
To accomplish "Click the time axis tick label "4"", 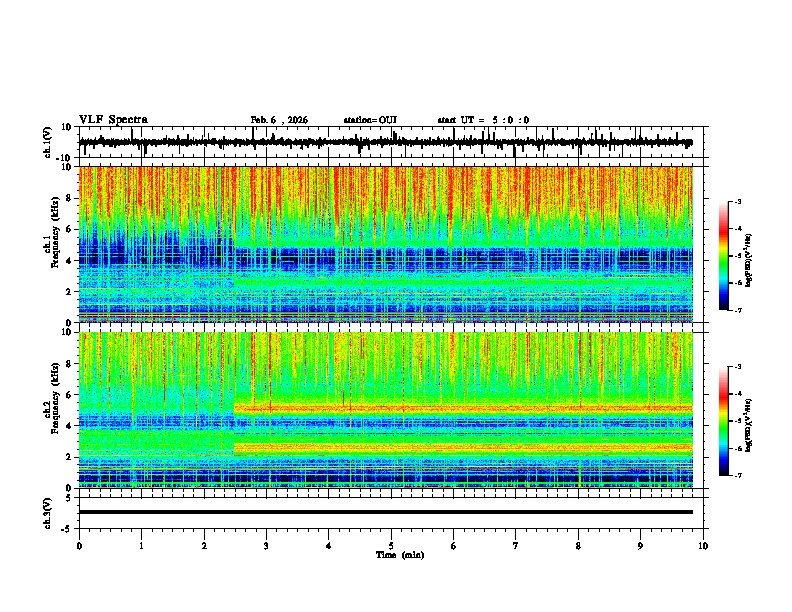I will click(329, 546).
